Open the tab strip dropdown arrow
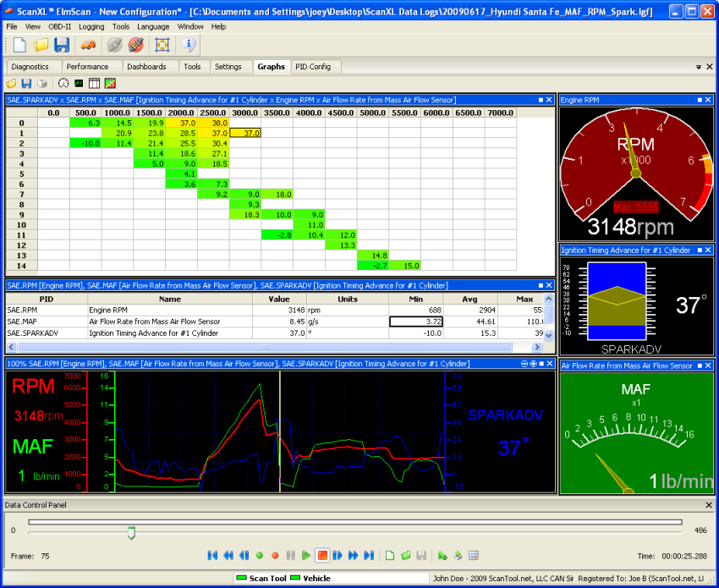 tap(698, 67)
